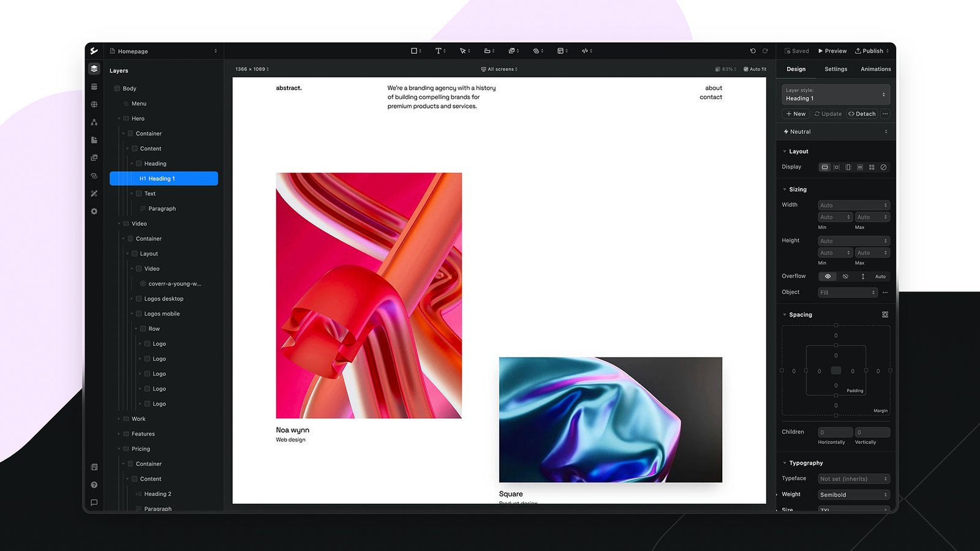This screenshot has width=980, height=551.
Task: Select the Heading 2 layer
Action: 157,494
